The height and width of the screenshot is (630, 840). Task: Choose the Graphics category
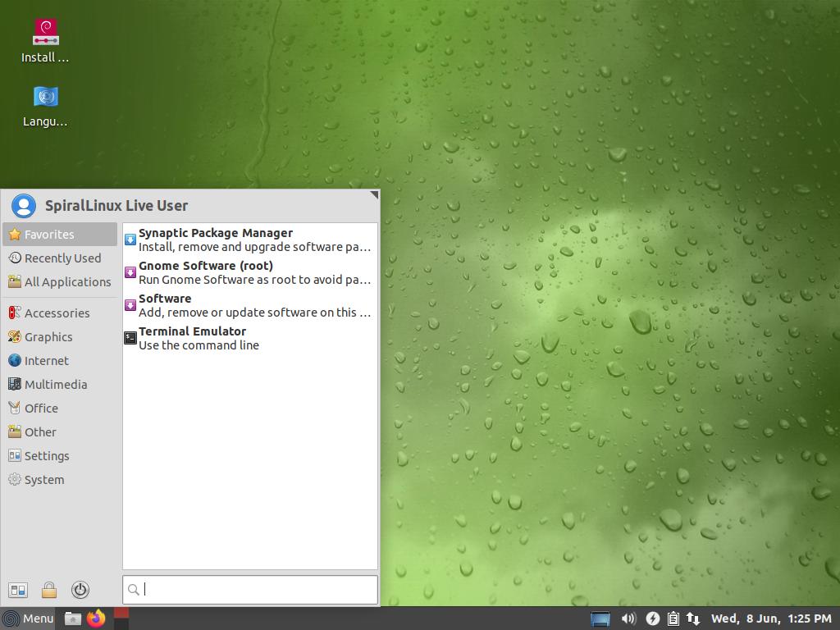[x=59, y=337]
